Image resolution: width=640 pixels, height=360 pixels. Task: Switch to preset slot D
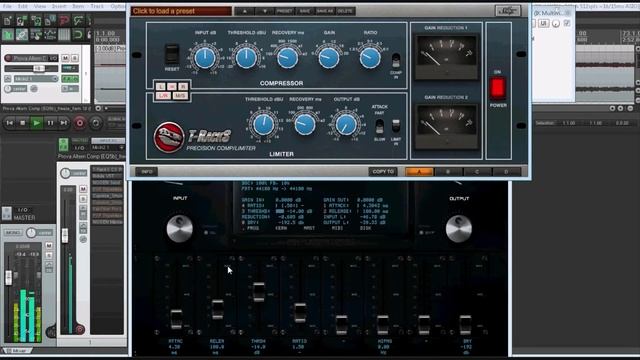click(506, 172)
